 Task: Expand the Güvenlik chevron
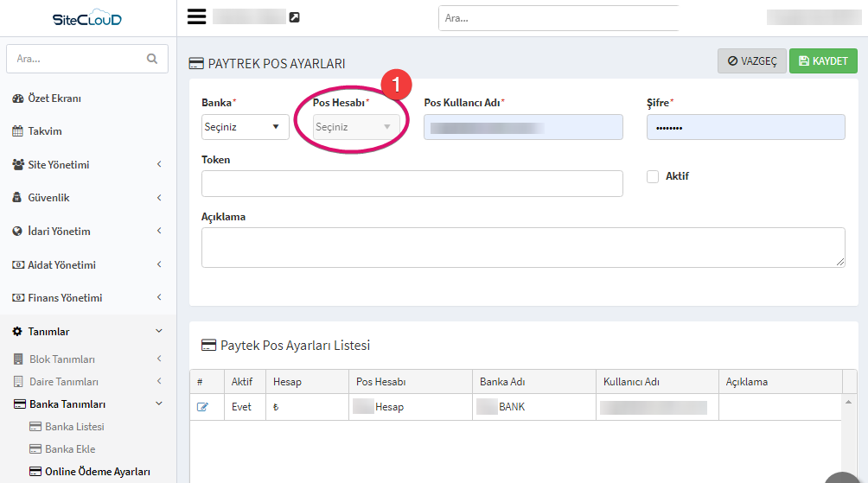[159, 198]
